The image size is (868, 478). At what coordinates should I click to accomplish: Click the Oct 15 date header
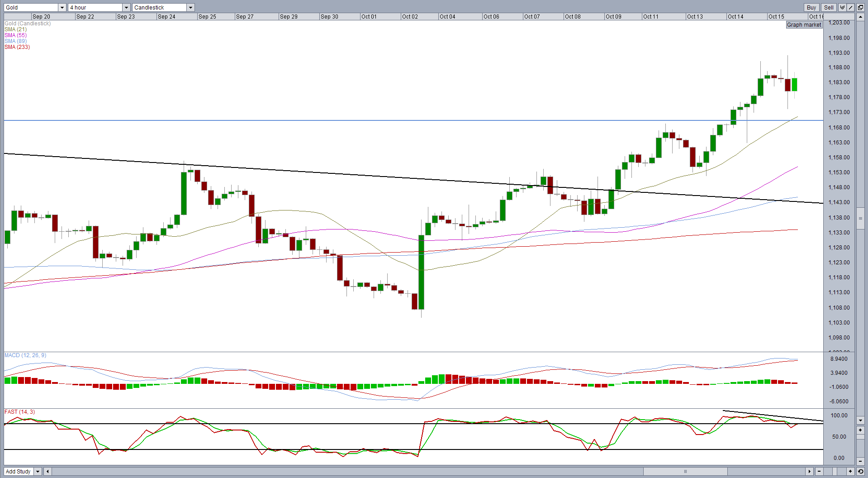coord(776,17)
